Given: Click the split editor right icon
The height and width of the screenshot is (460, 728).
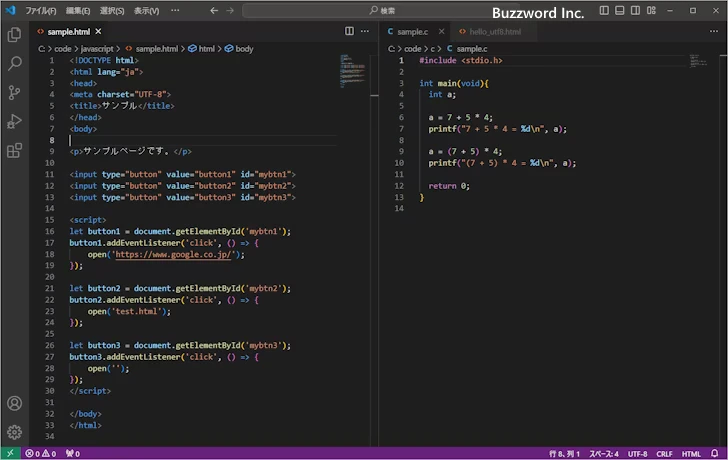Looking at the screenshot, I should tap(349, 32).
